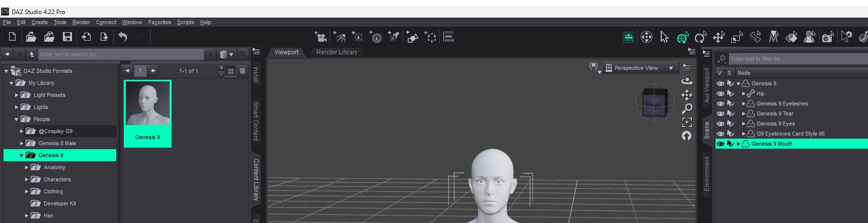Toggle visibility of Genesis 9 node
Image resolution: width=868 pixels, height=223 pixels.
tap(721, 83)
